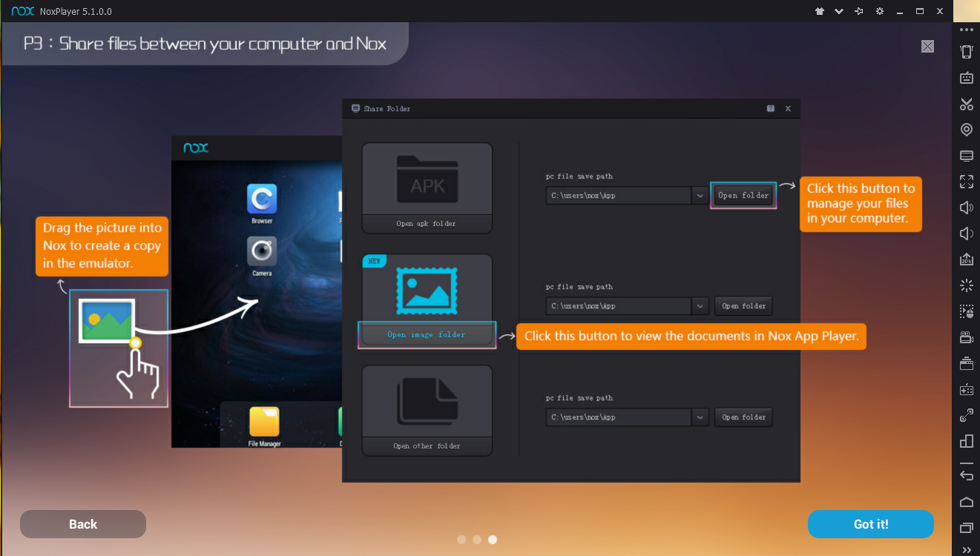Open the Browser app icon

[x=262, y=199]
